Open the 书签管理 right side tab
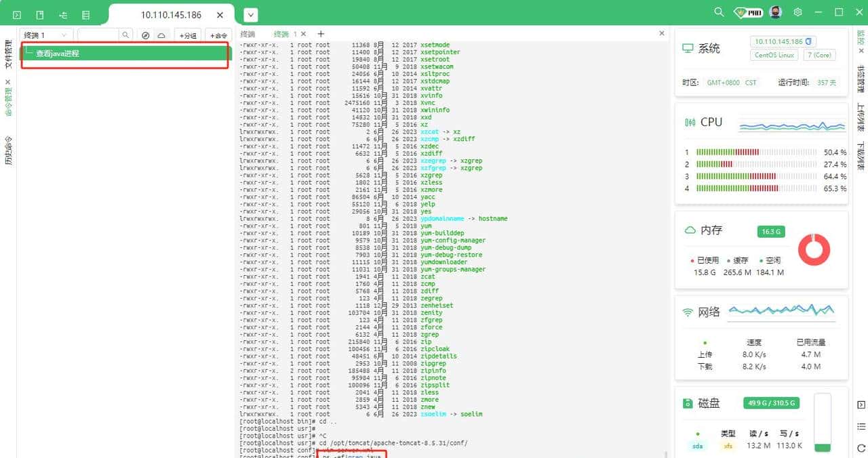The image size is (868, 458). point(861,79)
